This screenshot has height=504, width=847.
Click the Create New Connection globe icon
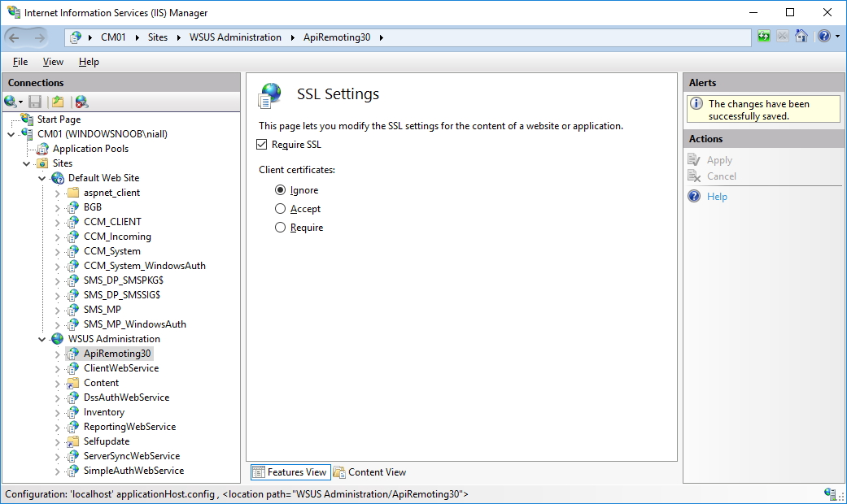click(x=11, y=102)
